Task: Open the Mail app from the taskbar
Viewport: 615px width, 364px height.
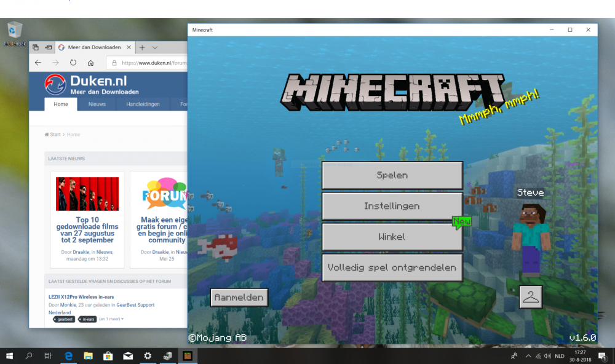Action: pyautogui.click(x=128, y=355)
